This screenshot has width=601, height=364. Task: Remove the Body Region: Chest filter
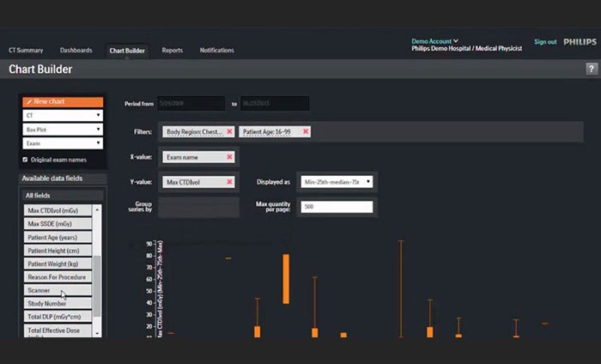(x=229, y=132)
